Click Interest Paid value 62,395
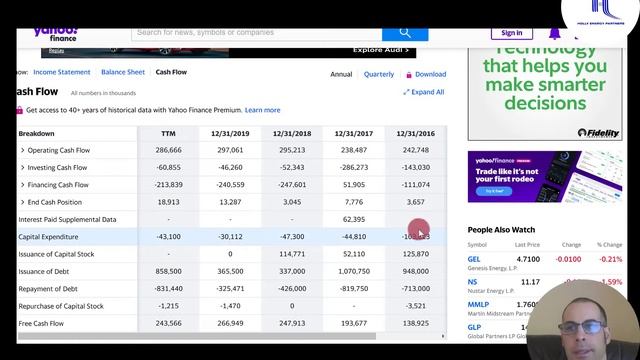The width and height of the screenshot is (640, 360). click(354, 220)
